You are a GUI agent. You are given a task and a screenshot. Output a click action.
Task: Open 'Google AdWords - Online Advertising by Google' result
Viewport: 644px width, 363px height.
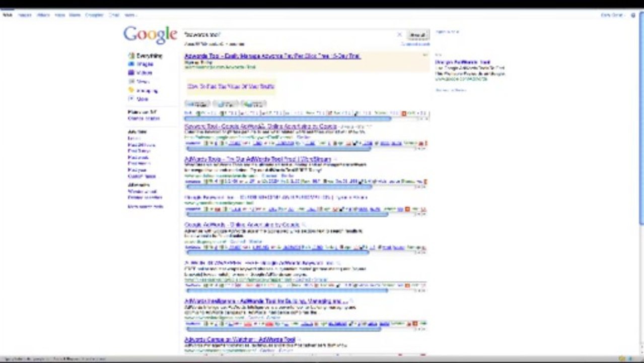coord(242,224)
